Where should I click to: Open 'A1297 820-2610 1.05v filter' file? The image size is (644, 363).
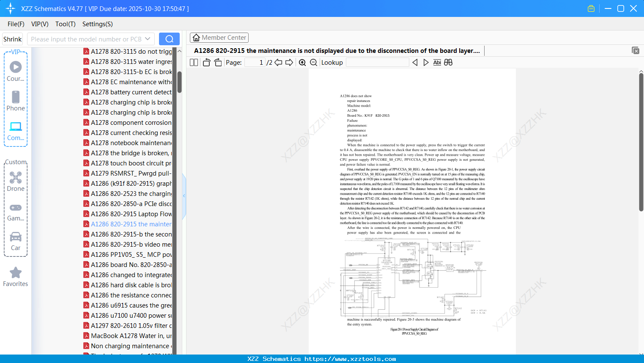tap(128, 326)
